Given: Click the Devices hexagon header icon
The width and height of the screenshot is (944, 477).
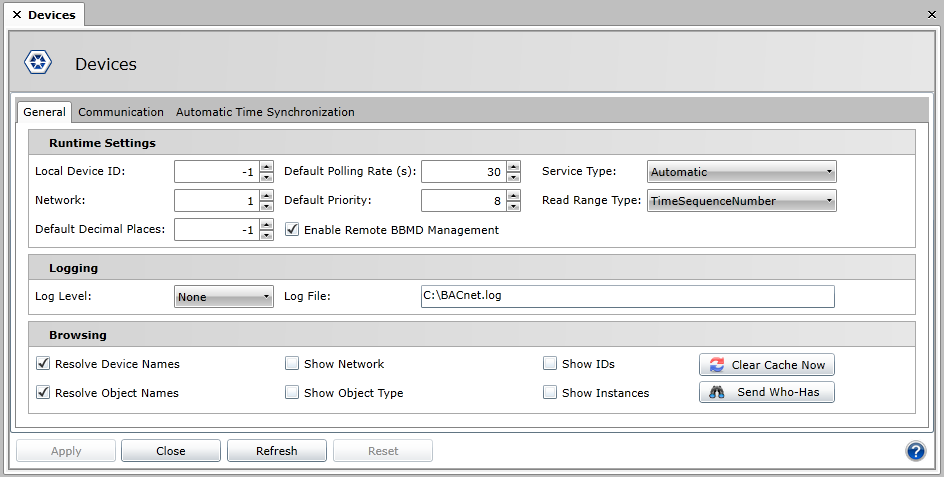Looking at the screenshot, I should pos(38,64).
